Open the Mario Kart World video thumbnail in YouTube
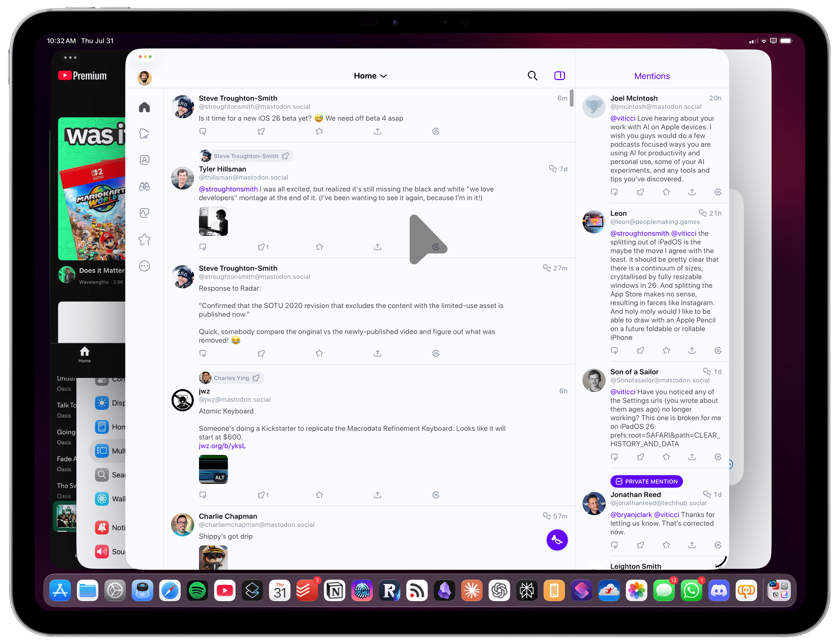Screen dimensions: 840x644 click(91, 189)
